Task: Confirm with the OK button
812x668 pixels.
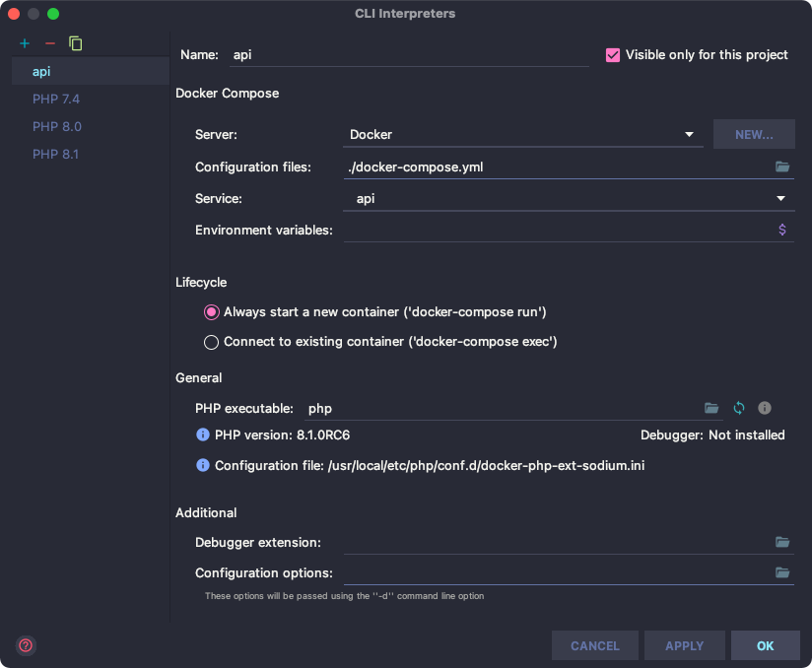Action: tap(766, 645)
